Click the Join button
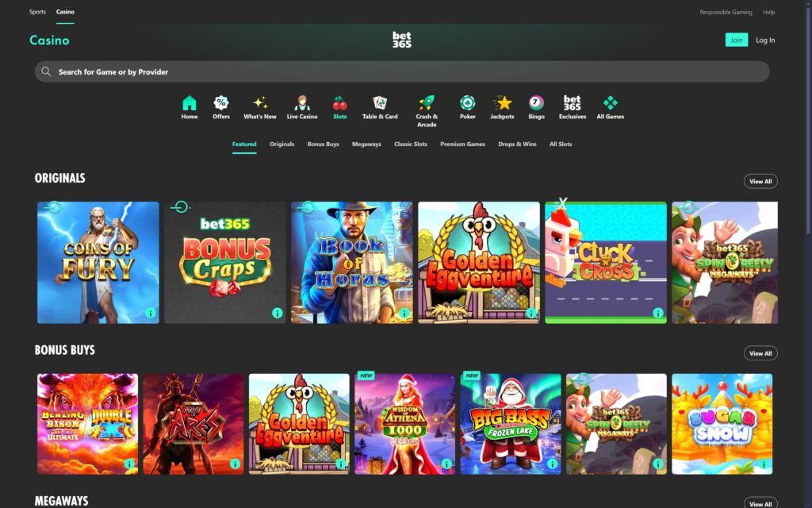This screenshot has height=508, width=812. click(x=737, y=39)
